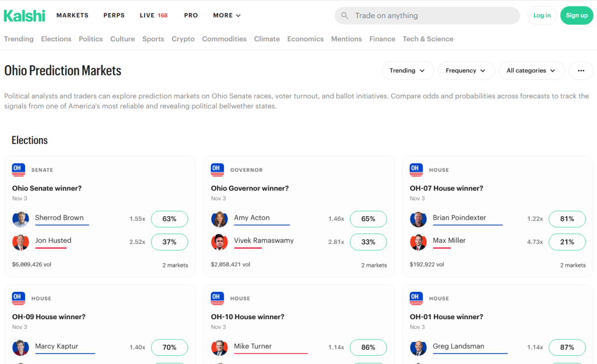Click the OH flag icon on OH-09 card
Viewport: 597px width, 364px height.
coord(19,298)
